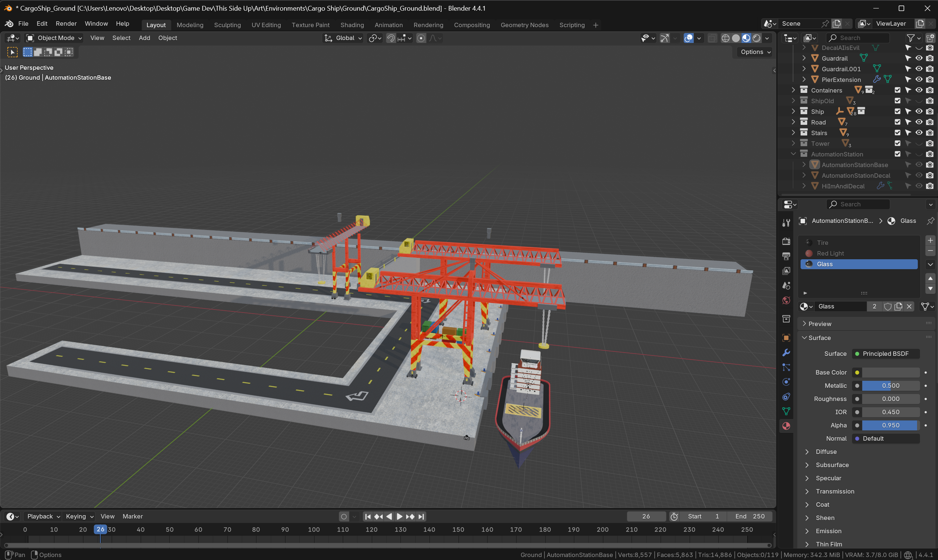Open the Modifiers wrench properties tab
Viewport: 938px width, 560px height.
pyautogui.click(x=786, y=353)
